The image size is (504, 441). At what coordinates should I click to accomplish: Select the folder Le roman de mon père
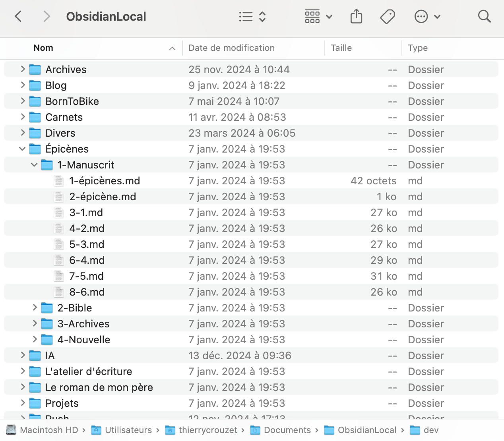click(99, 387)
